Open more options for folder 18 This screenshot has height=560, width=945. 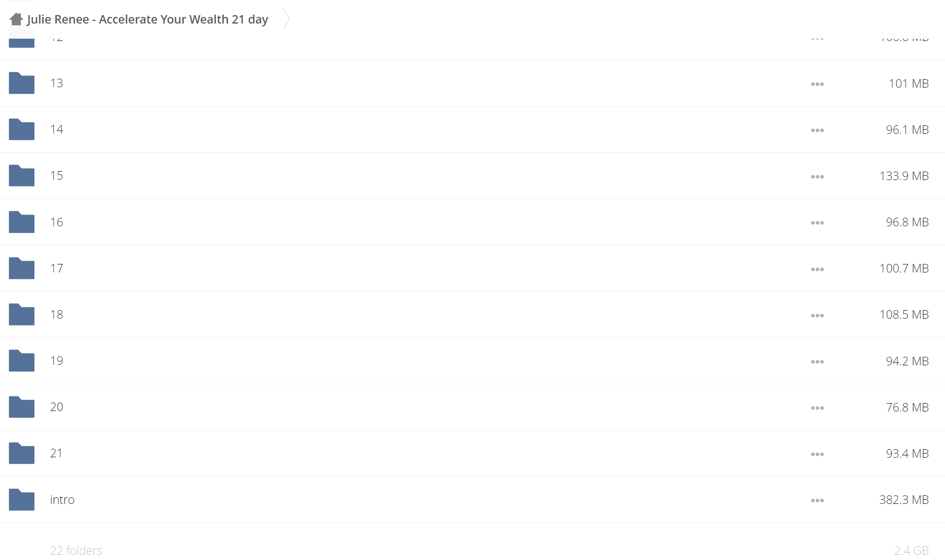click(x=817, y=315)
